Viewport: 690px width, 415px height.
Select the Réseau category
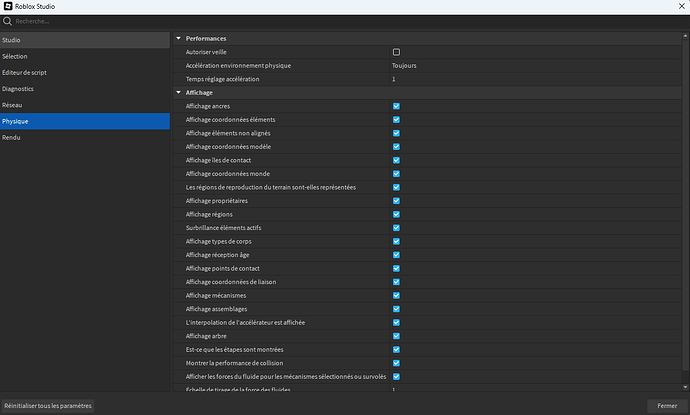tap(85, 105)
